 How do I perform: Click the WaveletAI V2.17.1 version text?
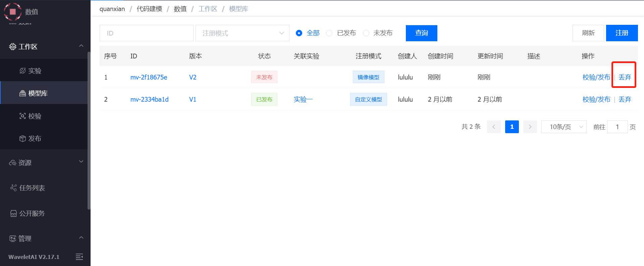pyautogui.click(x=34, y=257)
